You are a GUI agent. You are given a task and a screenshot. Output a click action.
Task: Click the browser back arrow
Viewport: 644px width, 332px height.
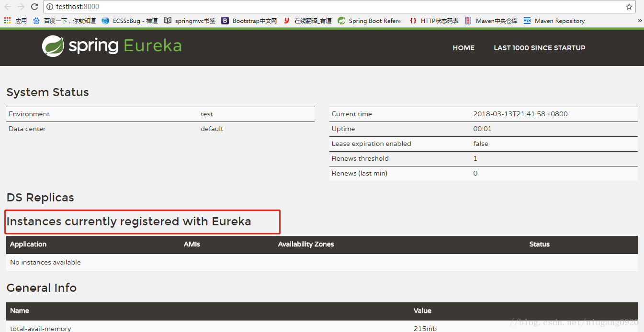tap(8, 7)
